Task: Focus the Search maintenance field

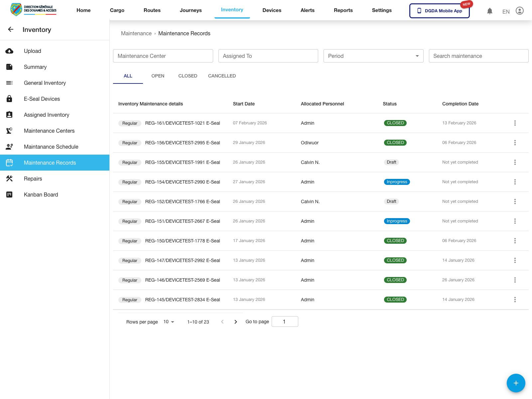Action: [x=478, y=56]
